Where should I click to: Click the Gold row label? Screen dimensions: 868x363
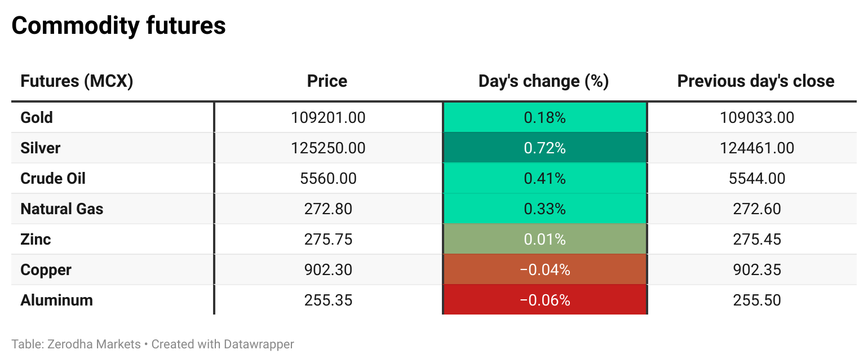[x=37, y=118]
